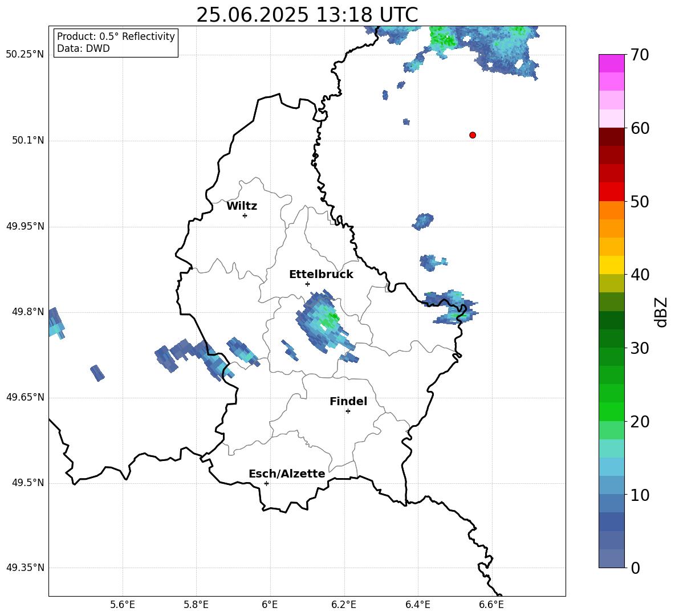Click the 20 tick on the colorbar
The height and width of the screenshot is (616, 675).
(x=640, y=422)
